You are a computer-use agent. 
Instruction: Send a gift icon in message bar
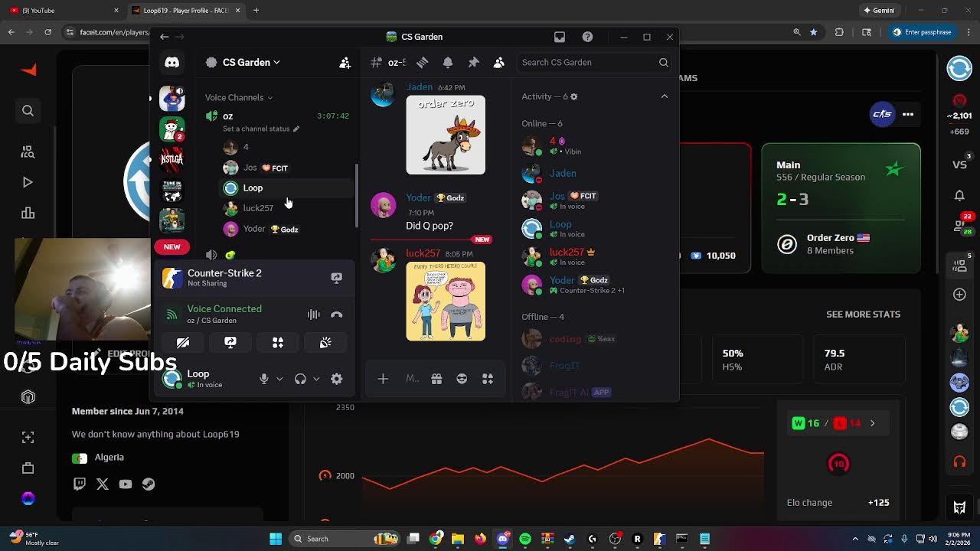[436, 379]
